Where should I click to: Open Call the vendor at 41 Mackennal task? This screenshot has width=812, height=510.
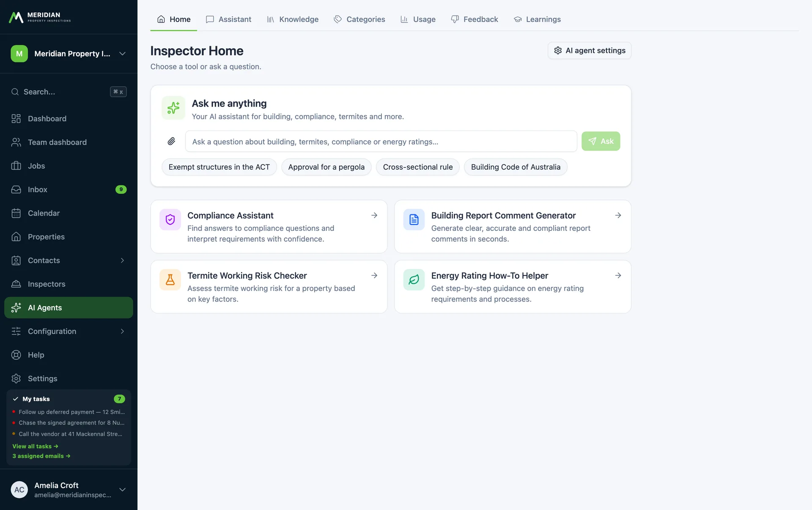click(68, 434)
